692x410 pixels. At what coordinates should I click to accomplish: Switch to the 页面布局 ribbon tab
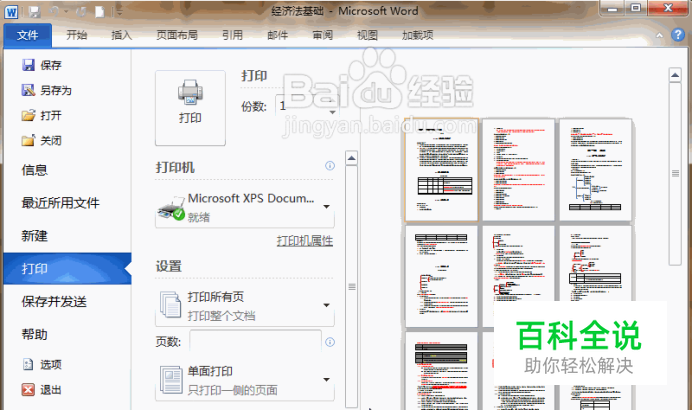(x=177, y=35)
